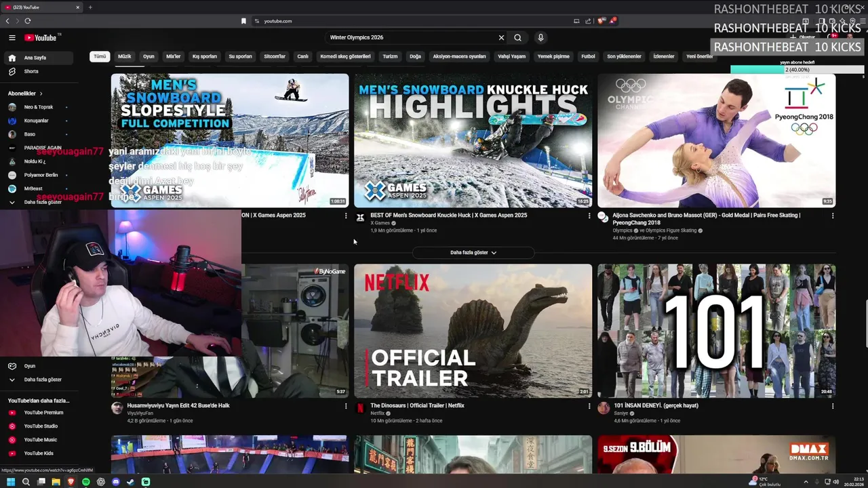Click BEST OF Men's Snowboard Knuckle Huck title
868x488 pixels.
(x=448, y=216)
